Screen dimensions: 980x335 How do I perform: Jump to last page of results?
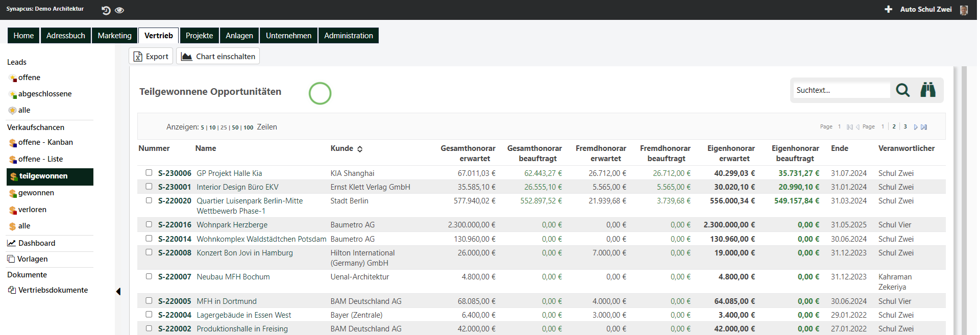[x=924, y=127]
